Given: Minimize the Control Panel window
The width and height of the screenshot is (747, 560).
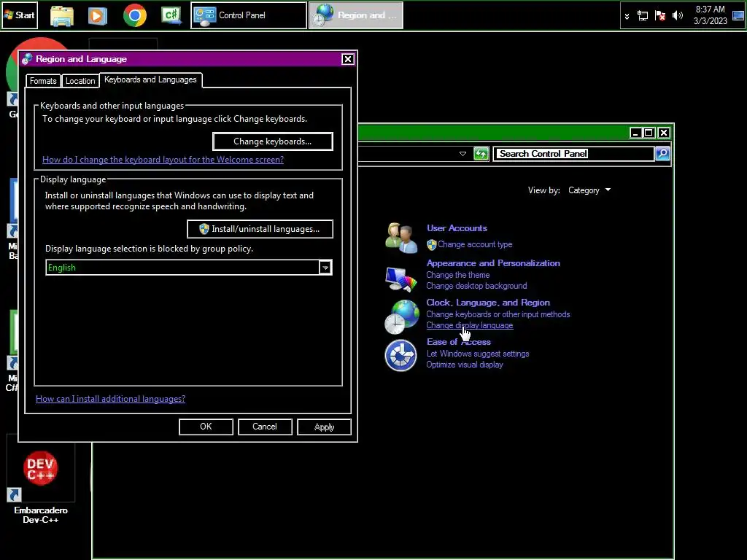Looking at the screenshot, I should click(635, 133).
